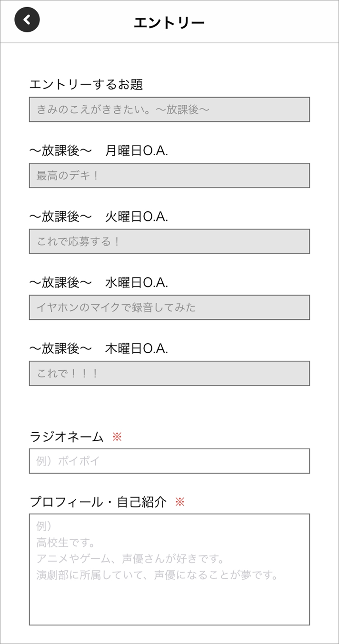The width and height of the screenshot is (339, 644).
Task: Focus the 水曜日O.A. field about イヤホンのマイク
Action: [x=169, y=307]
